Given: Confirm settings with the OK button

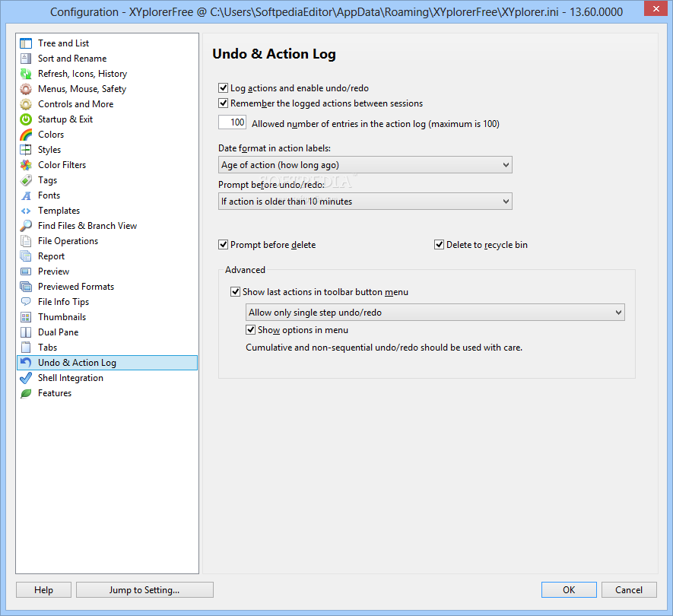Looking at the screenshot, I should click(569, 590).
